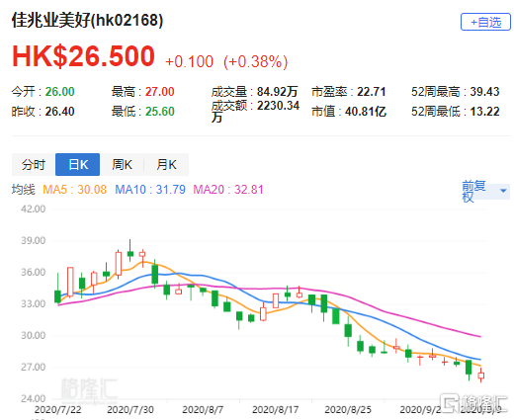Click the 2020/7/30 date axis label
The image size is (514, 420).
(x=130, y=410)
